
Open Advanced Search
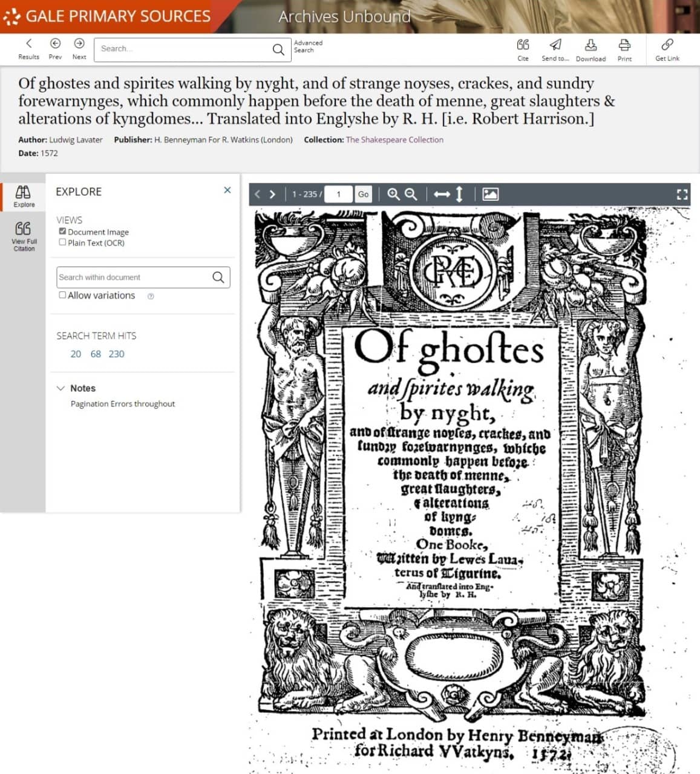coord(308,47)
